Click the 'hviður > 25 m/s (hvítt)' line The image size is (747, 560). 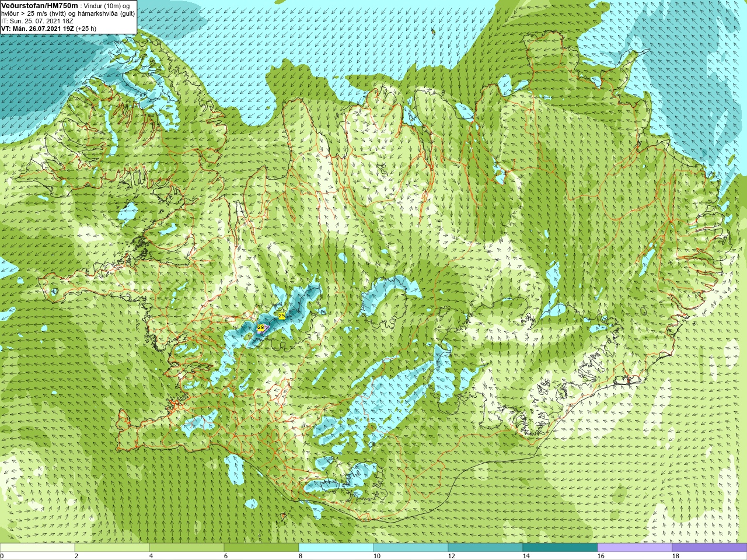pos(35,13)
